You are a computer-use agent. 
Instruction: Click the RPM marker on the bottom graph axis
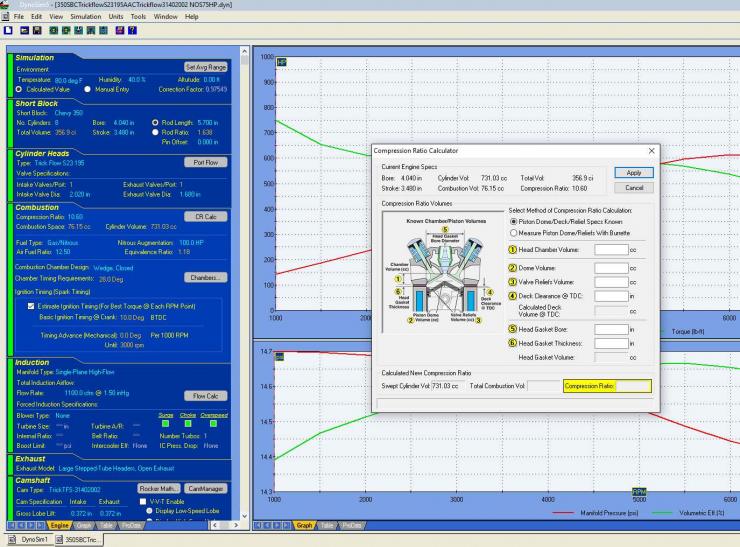(x=639, y=491)
